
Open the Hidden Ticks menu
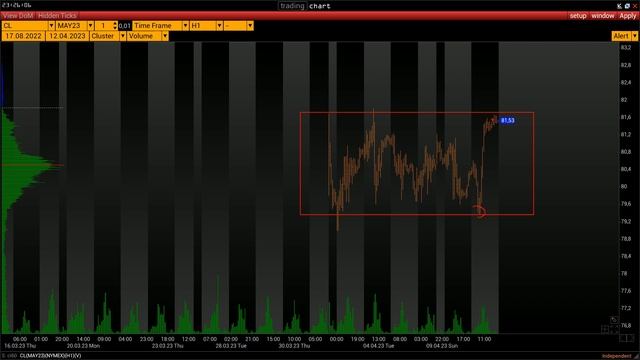[57, 16]
